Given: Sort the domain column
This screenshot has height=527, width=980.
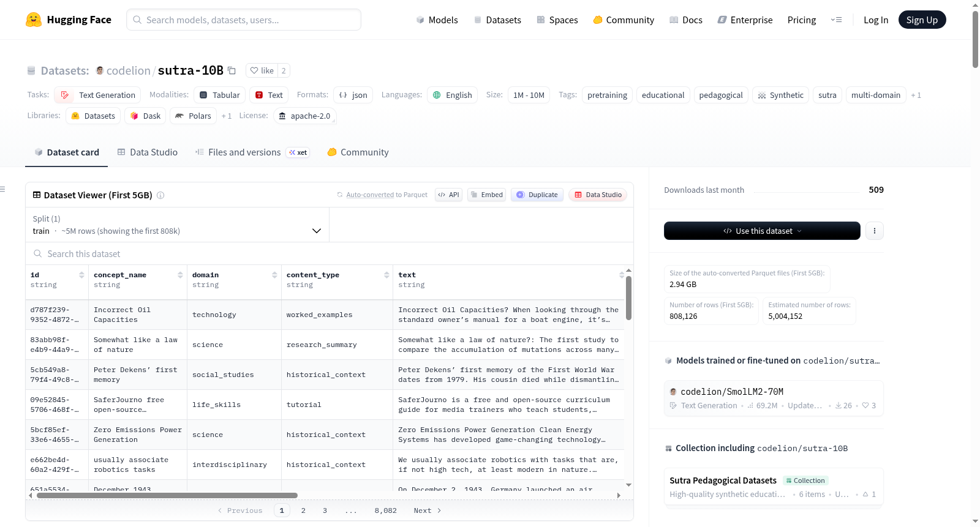Looking at the screenshot, I should 274,275.
